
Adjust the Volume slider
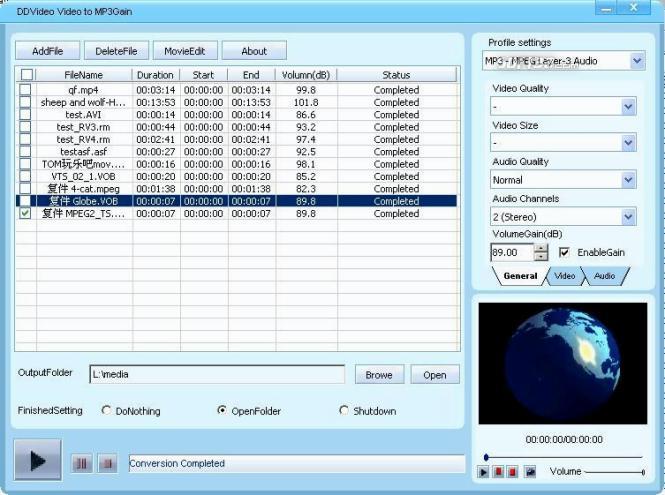tap(614, 472)
